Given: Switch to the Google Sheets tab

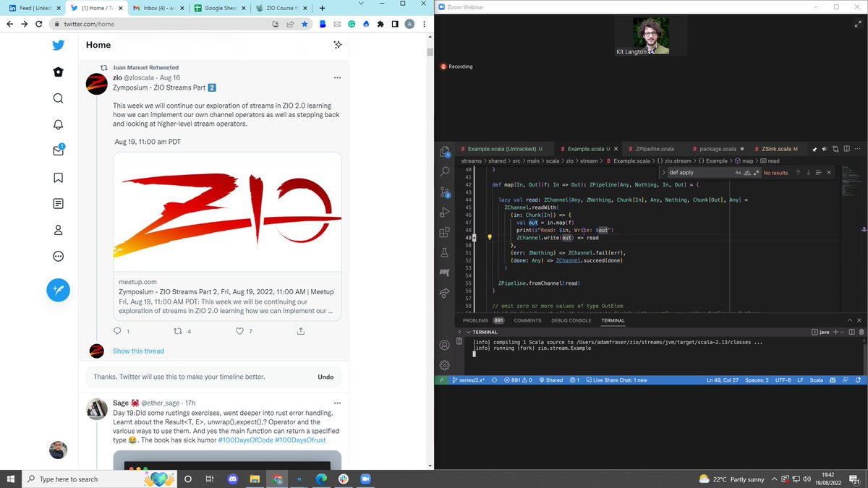Looking at the screenshot, I should (x=221, y=8).
